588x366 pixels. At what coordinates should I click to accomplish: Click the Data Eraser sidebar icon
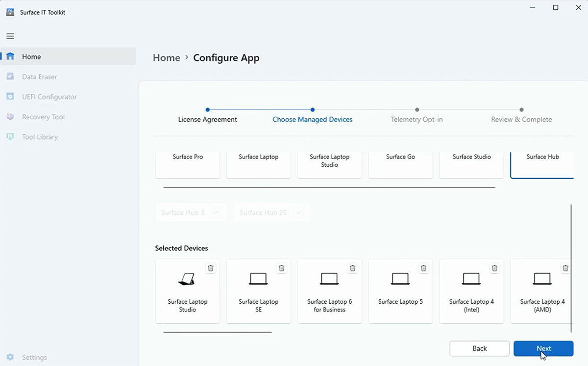[10, 77]
